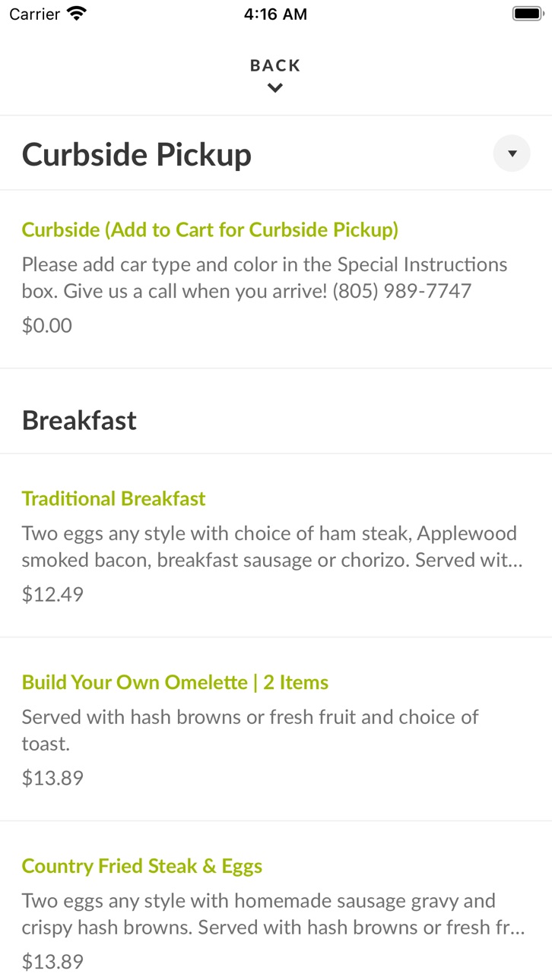This screenshot has height=980, width=552.
Task: Tap the omelette's $13.89 price
Action: (x=52, y=778)
